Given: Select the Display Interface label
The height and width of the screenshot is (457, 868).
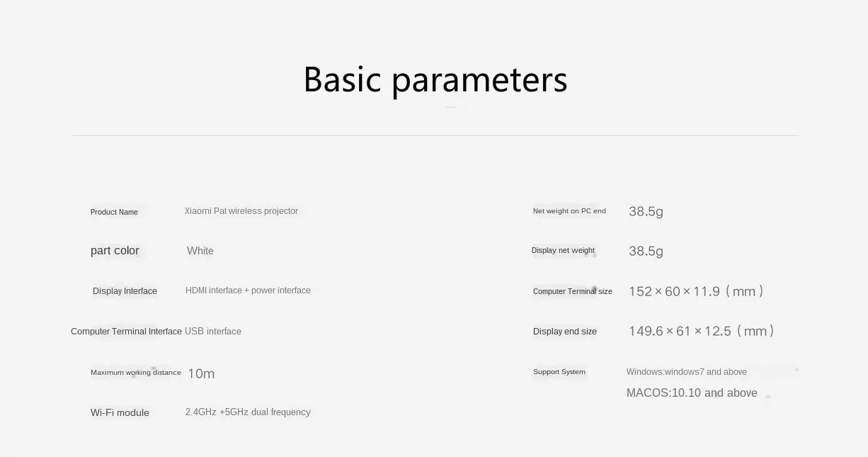Looking at the screenshot, I should [125, 291].
